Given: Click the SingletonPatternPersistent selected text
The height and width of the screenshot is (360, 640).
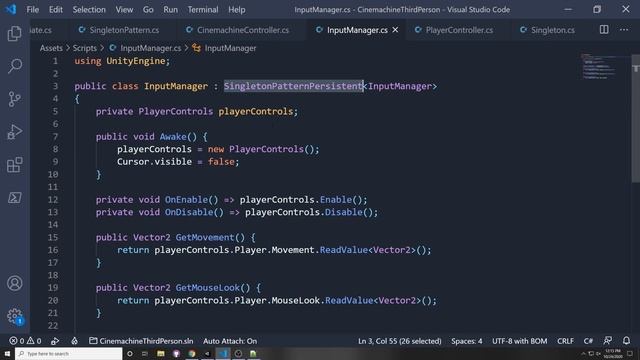Looking at the screenshot, I should pyautogui.click(x=293, y=86).
